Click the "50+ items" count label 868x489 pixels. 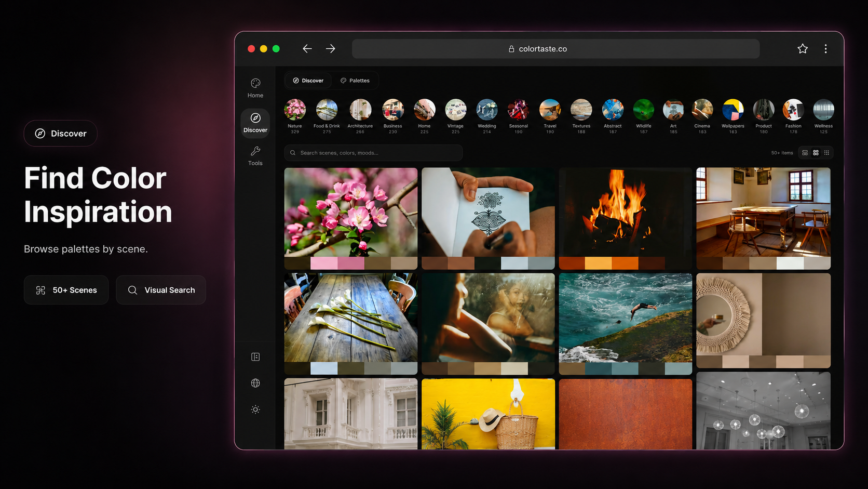(782, 153)
